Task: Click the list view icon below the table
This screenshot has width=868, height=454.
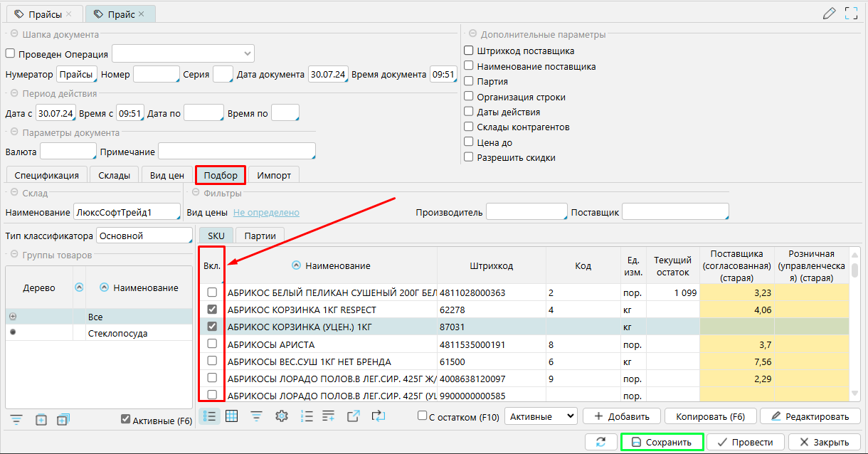Action: (x=209, y=416)
